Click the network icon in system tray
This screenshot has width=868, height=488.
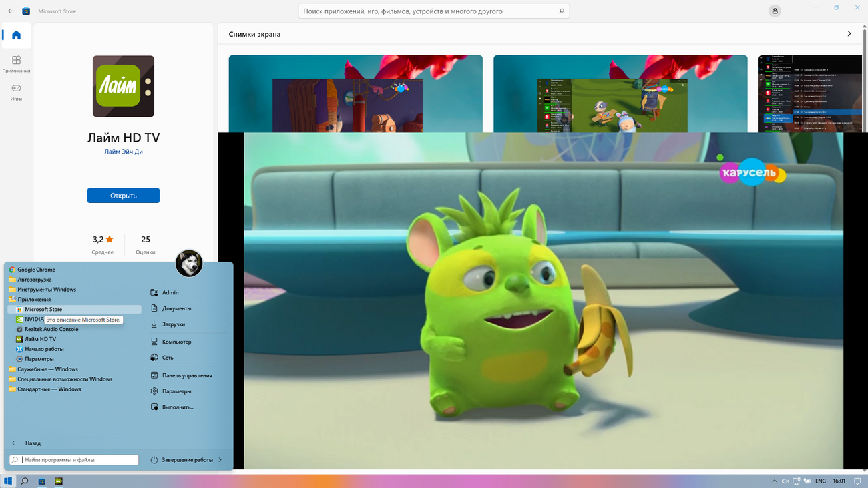coord(797,481)
